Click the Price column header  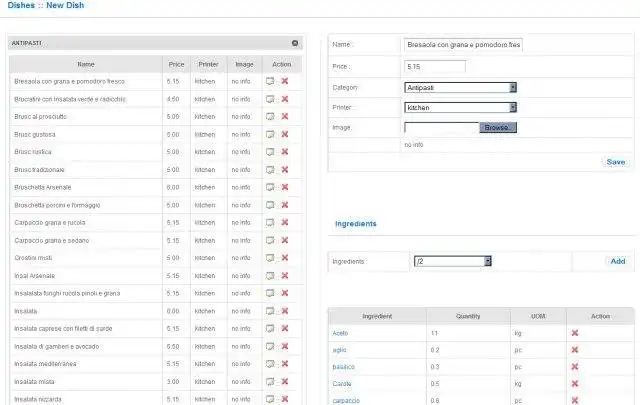point(176,64)
